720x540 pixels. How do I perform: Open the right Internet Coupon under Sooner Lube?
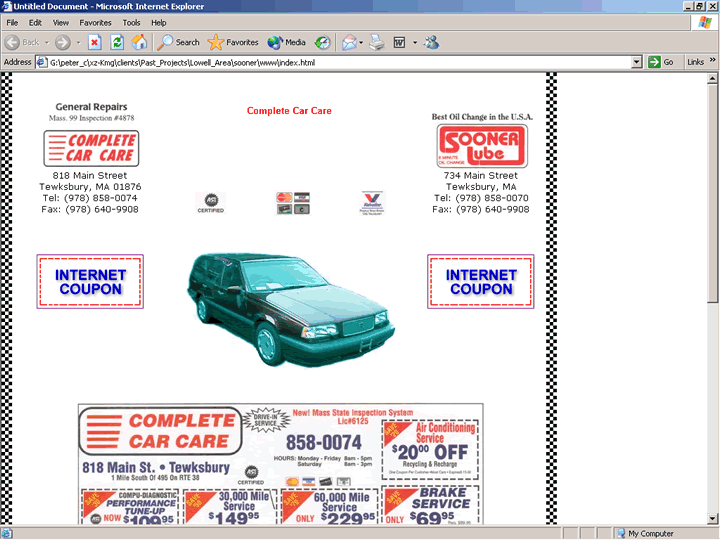(481, 281)
